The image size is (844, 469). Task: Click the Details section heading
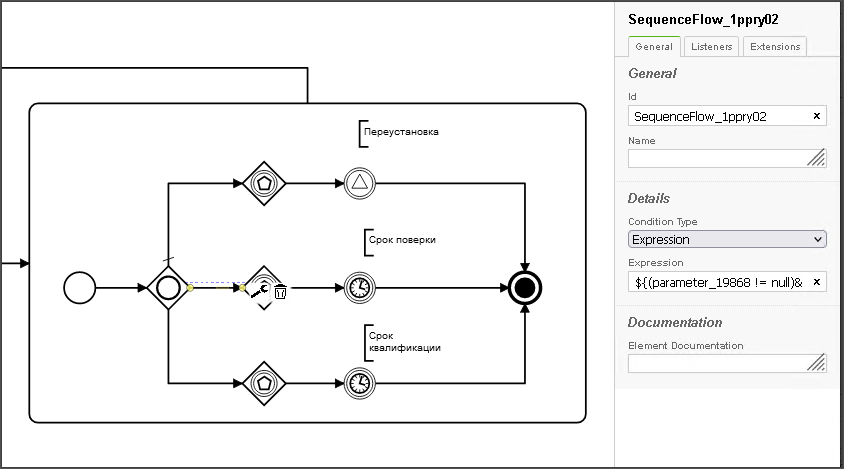pyautogui.click(x=649, y=198)
